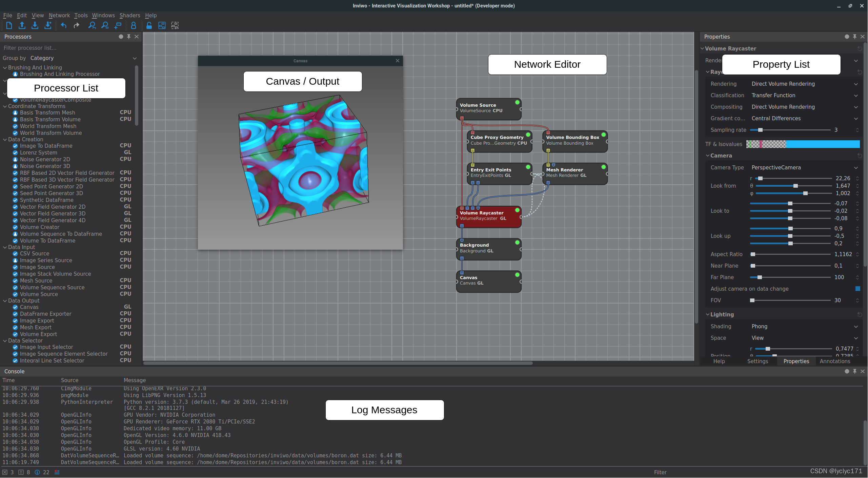Open the Network menu in menu bar

tap(59, 15)
